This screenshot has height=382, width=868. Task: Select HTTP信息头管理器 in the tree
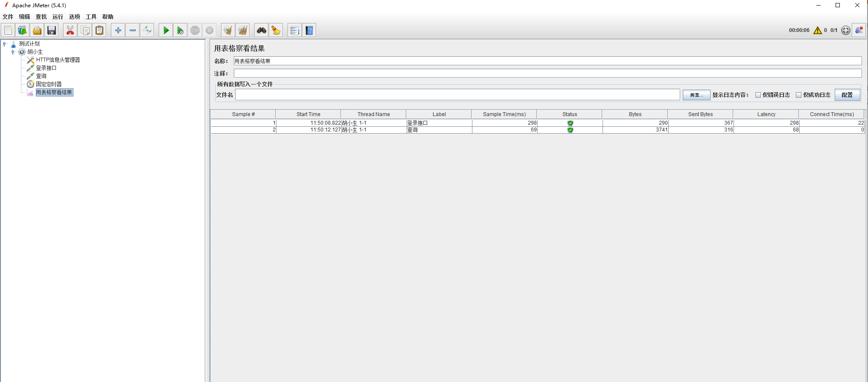[58, 60]
